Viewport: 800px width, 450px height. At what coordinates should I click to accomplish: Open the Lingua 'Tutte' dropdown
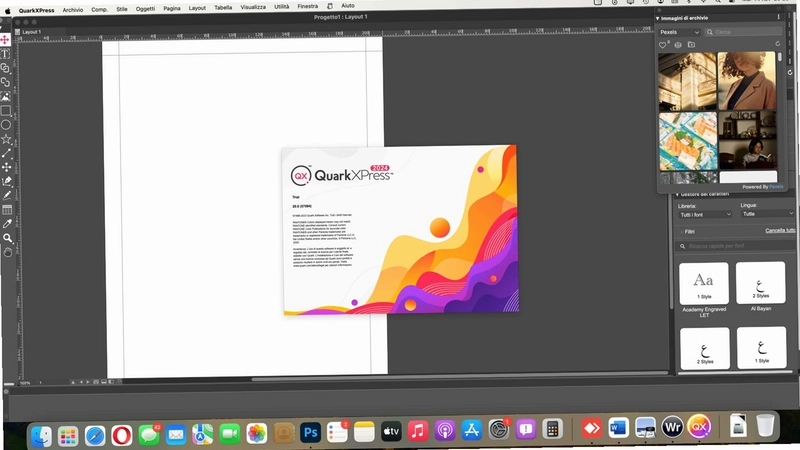click(x=768, y=214)
